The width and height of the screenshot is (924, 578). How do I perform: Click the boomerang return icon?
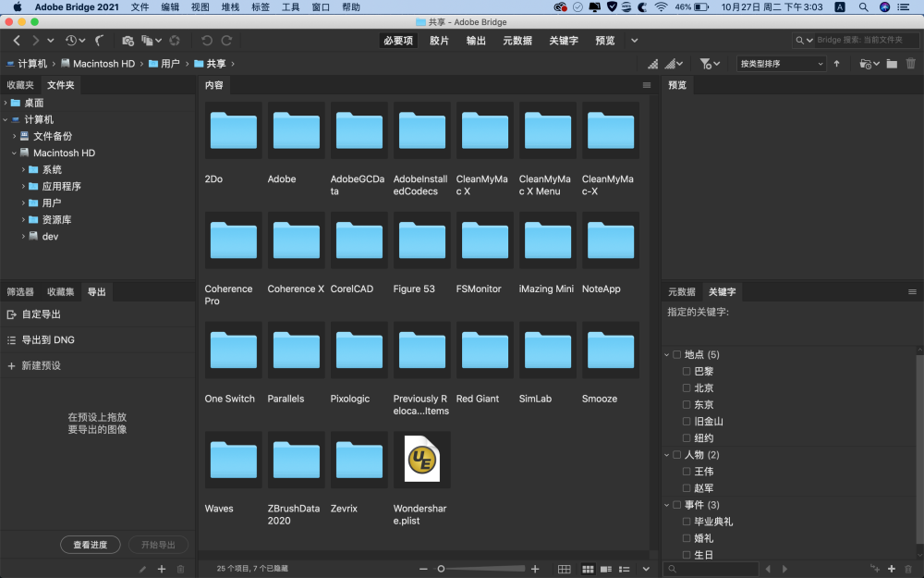100,40
